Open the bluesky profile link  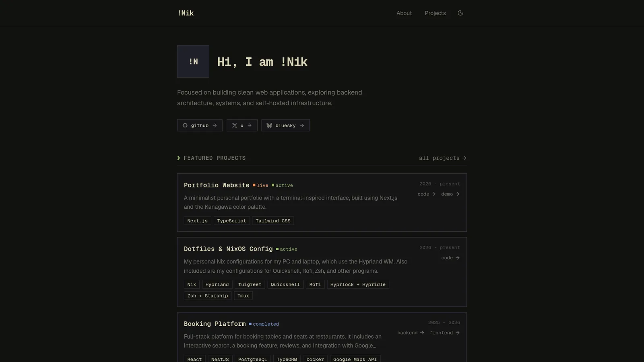285,125
